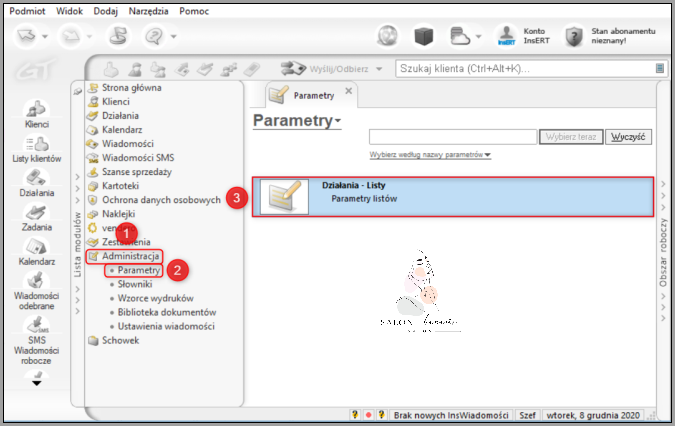Click the back navigation arrow icon
The image size is (675, 426).
pyautogui.click(x=26, y=36)
